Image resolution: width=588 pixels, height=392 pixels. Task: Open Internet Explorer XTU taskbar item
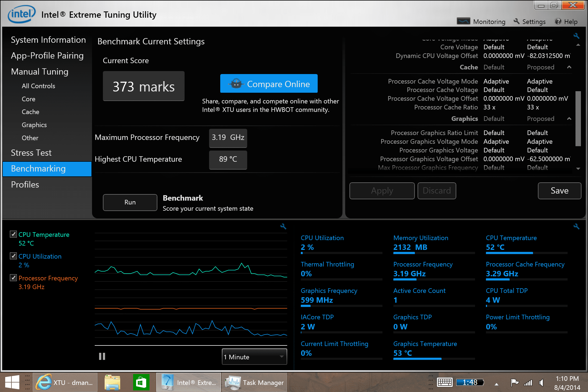(65, 382)
